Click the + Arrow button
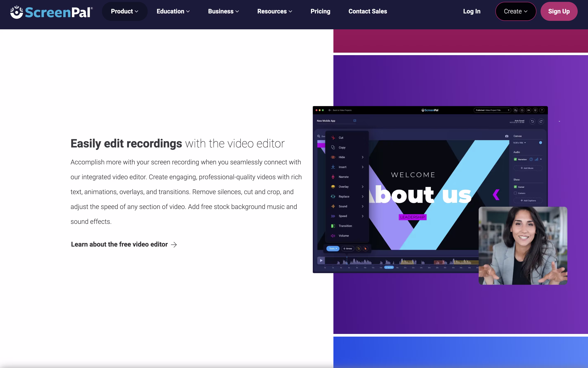588x368 pixels. [x=347, y=248]
